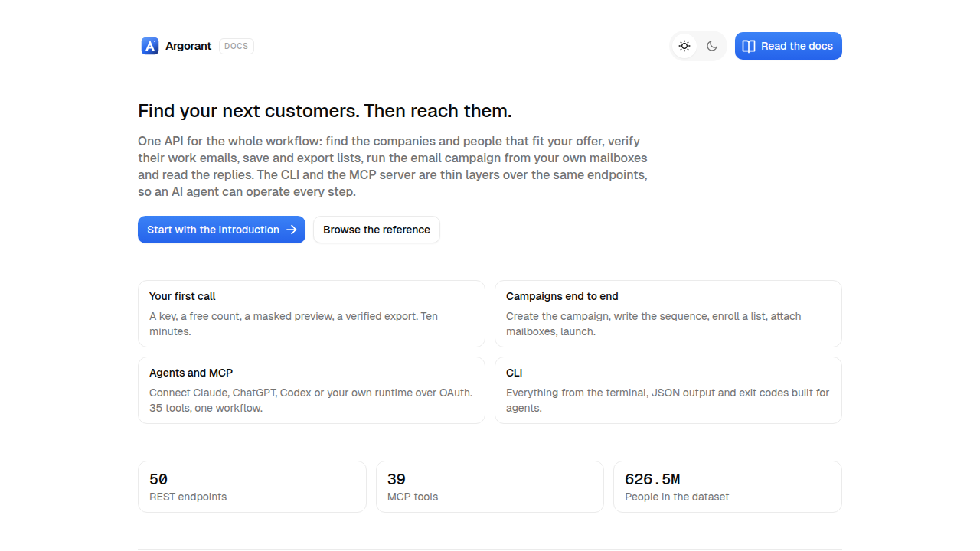Open the CLI card
The width and height of the screenshot is (980, 551).
[x=668, y=390]
